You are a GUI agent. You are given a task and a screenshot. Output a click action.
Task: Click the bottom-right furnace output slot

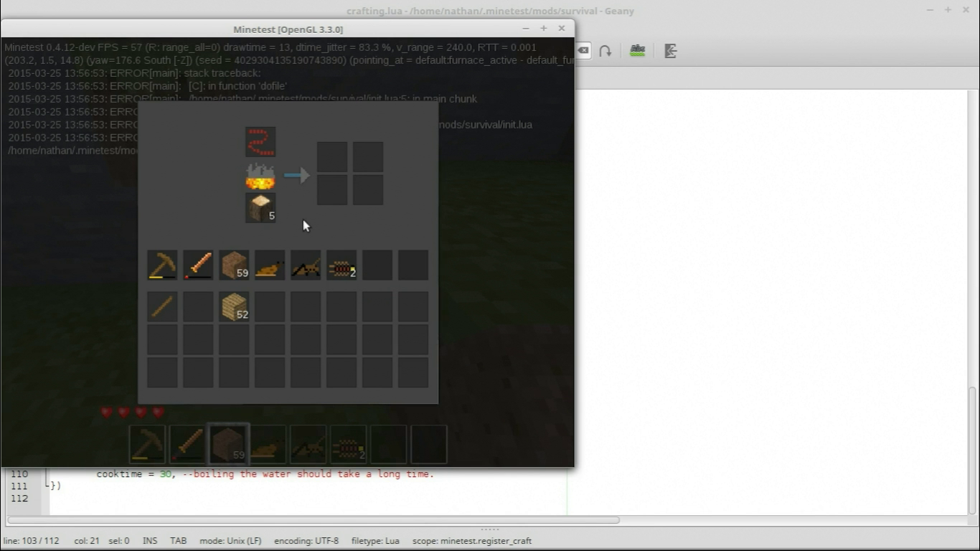coord(368,190)
